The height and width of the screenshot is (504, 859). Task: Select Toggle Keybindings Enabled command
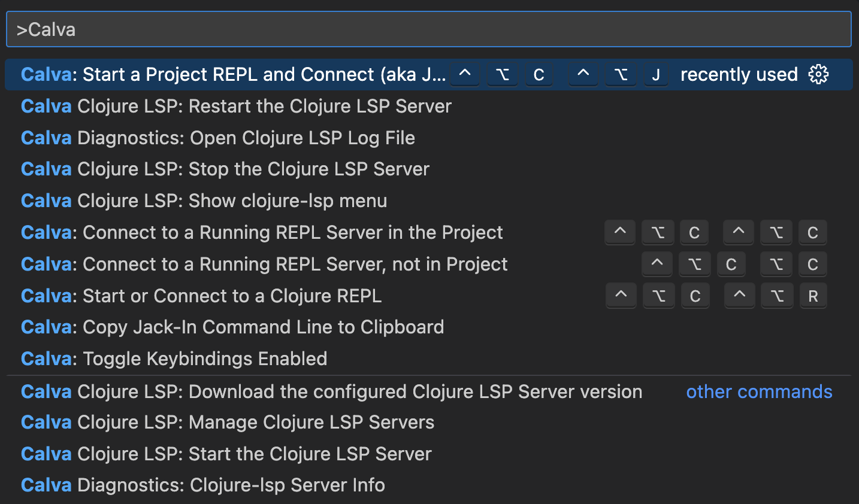(429, 359)
